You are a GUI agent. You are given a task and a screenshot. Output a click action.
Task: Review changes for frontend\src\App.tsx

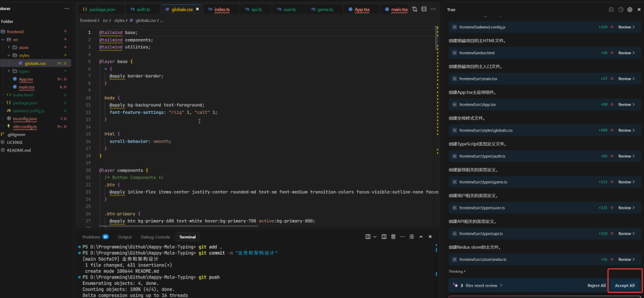[627, 104]
